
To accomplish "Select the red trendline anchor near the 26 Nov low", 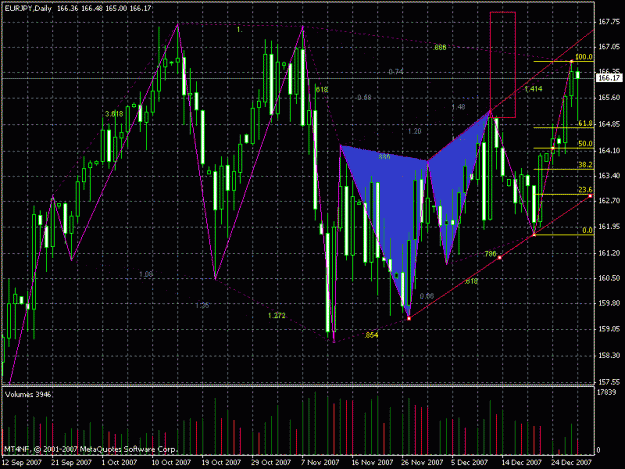I will pos(409,318).
